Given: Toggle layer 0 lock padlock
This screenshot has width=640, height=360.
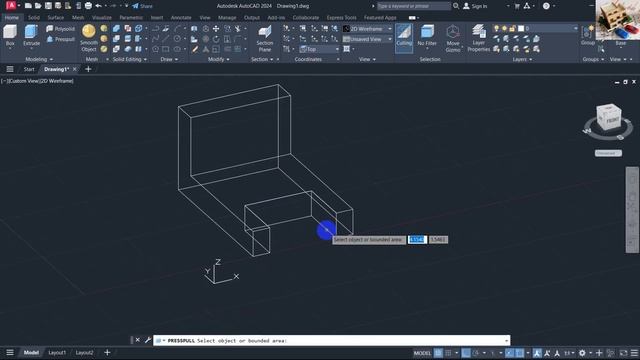Looking at the screenshot, I should pos(513,29).
